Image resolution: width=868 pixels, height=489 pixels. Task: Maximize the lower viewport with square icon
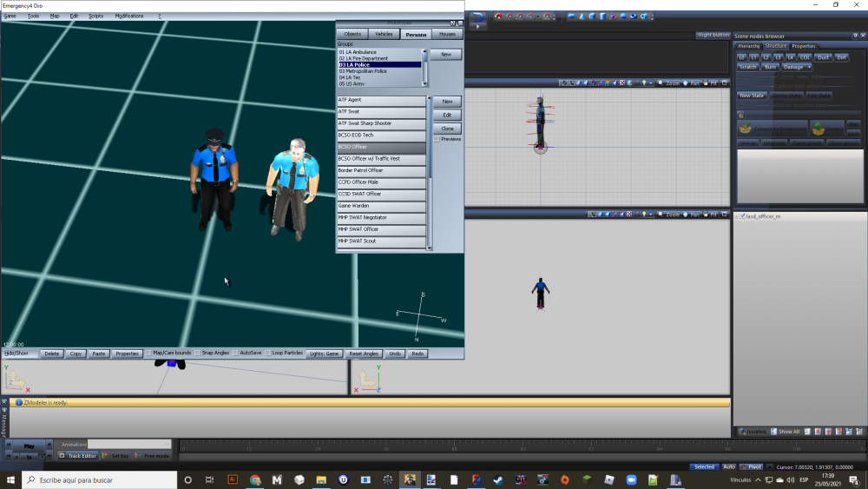pyautogui.click(x=725, y=215)
